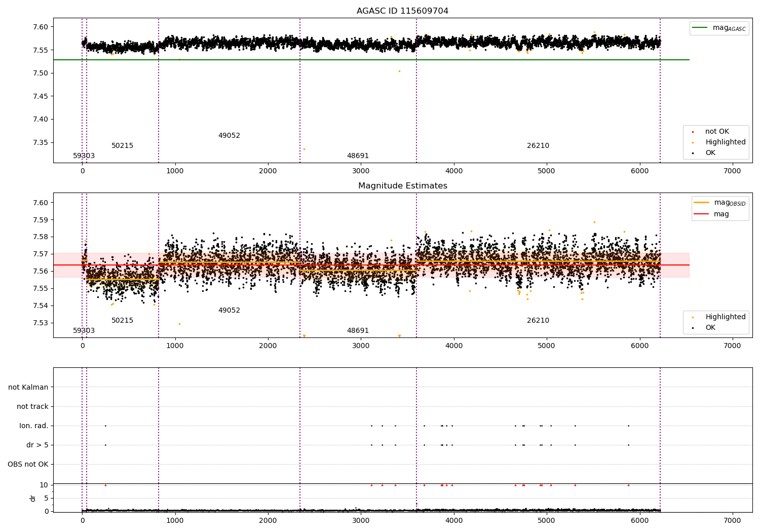760x532 pixels.
Task: Click the 7.56 y-axis tick label
Action: coord(40,272)
